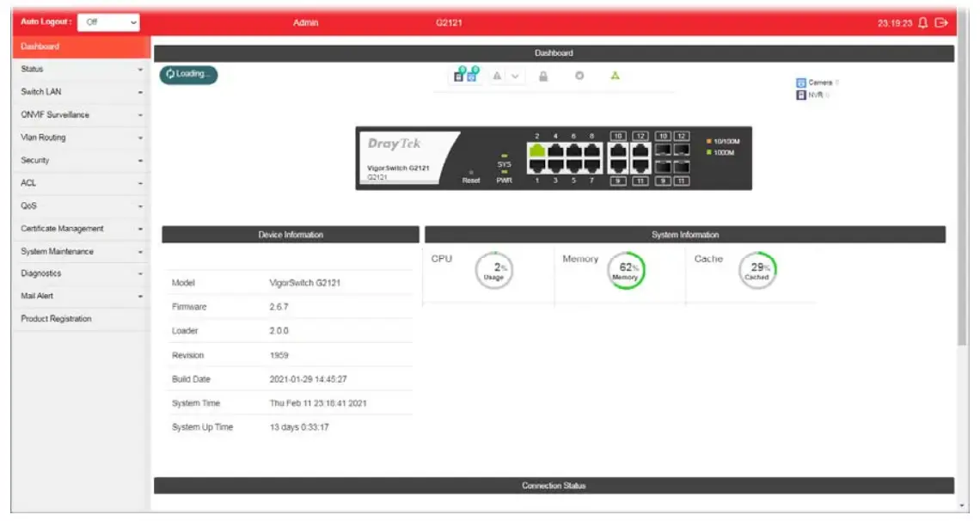Toggle port 9 on the switch front panel
The image size is (980, 521).
click(x=617, y=166)
